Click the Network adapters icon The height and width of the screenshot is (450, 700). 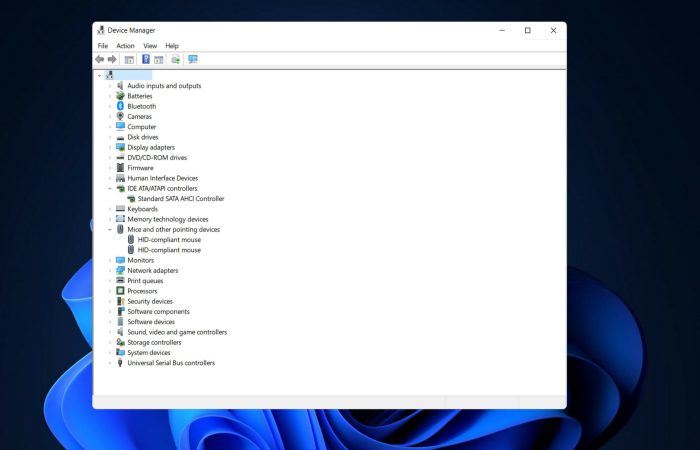click(x=120, y=270)
